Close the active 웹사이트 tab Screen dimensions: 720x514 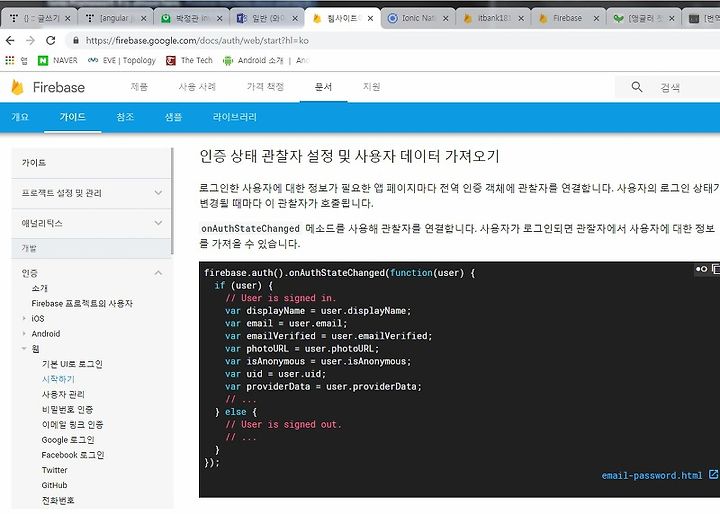pyautogui.click(x=370, y=18)
